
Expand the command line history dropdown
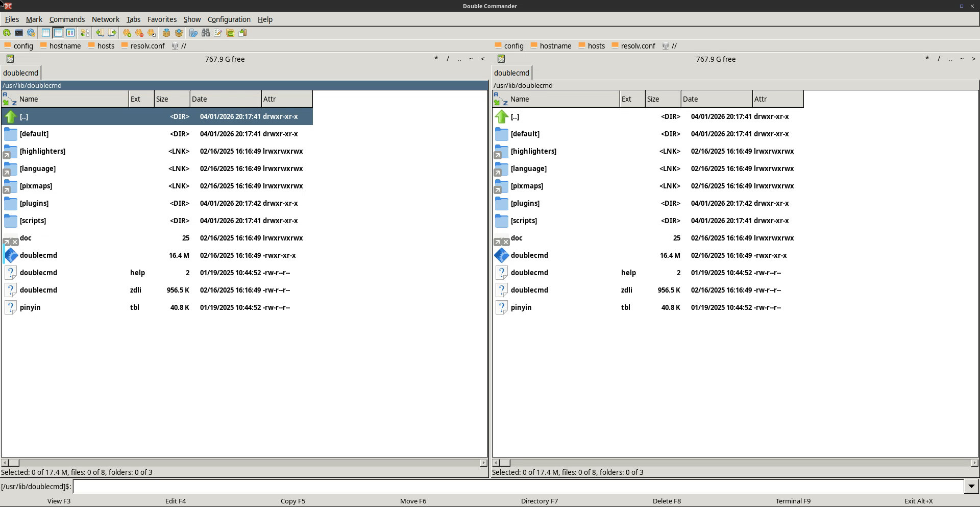click(971, 487)
